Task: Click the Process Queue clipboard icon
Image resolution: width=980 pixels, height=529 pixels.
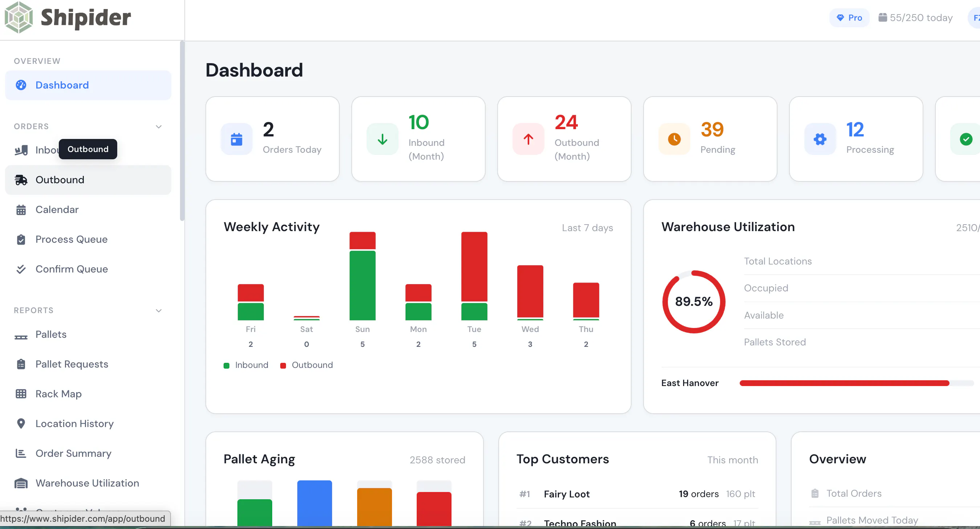Action: coord(21,239)
